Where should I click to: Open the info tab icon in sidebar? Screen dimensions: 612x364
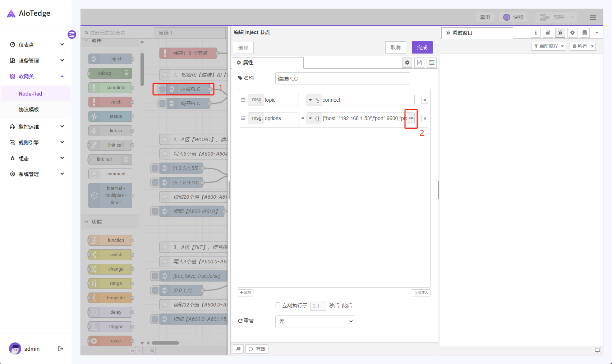click(x=535, y=33)
